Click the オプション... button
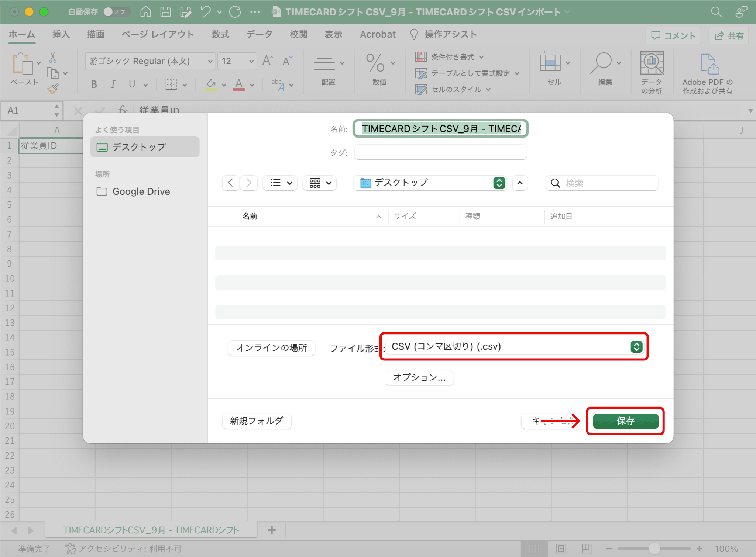 click(x=419, y=377)
